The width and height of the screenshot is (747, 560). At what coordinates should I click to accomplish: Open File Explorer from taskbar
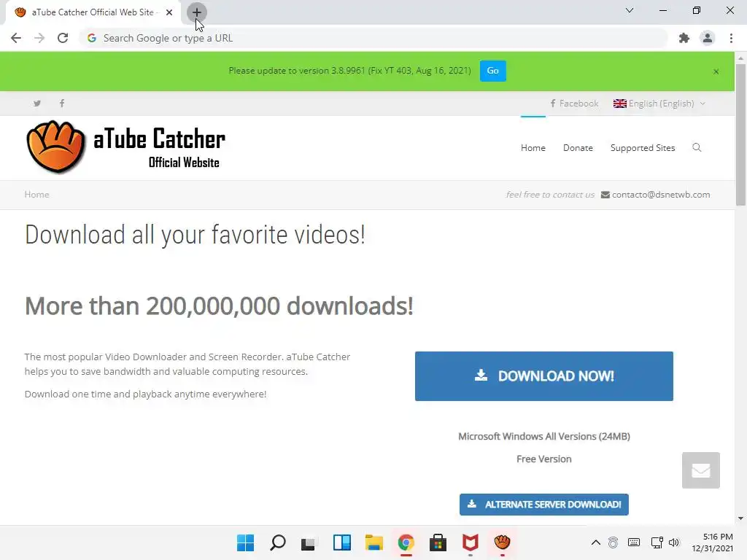[374, 542]
